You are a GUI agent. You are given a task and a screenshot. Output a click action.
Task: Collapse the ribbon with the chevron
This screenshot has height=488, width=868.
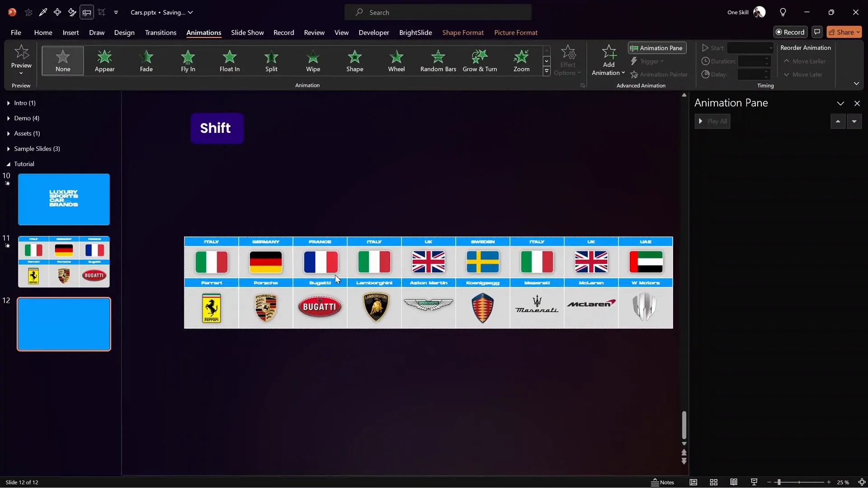856,84
